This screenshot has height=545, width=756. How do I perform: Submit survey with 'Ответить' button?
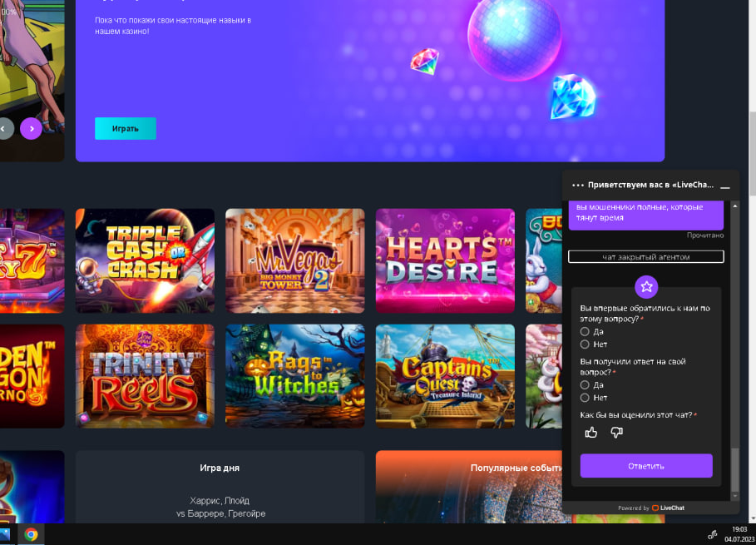coord(646,466)
